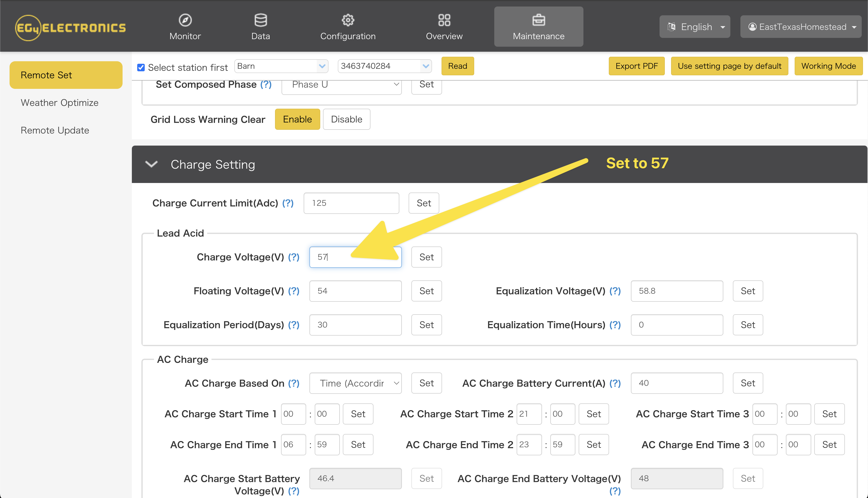Focus the Charge Voltage input field
Screen dimensions: 868x498
point(355,257)
